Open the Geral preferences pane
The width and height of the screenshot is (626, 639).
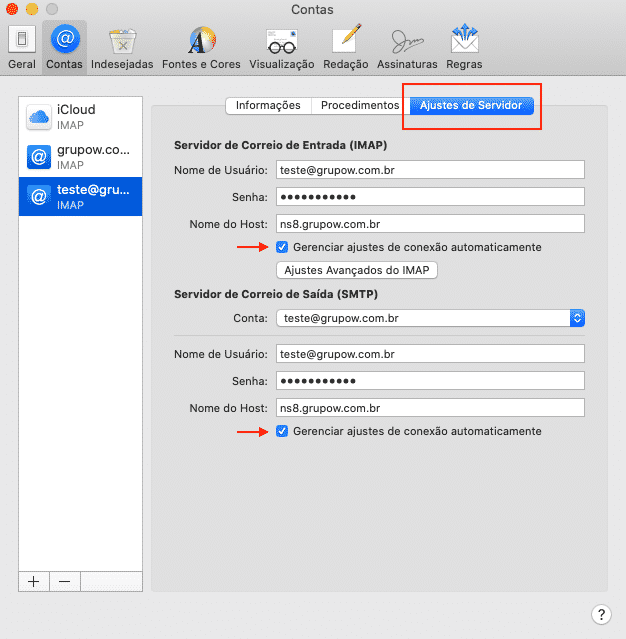pyautogui.click(x=22, y=48)
